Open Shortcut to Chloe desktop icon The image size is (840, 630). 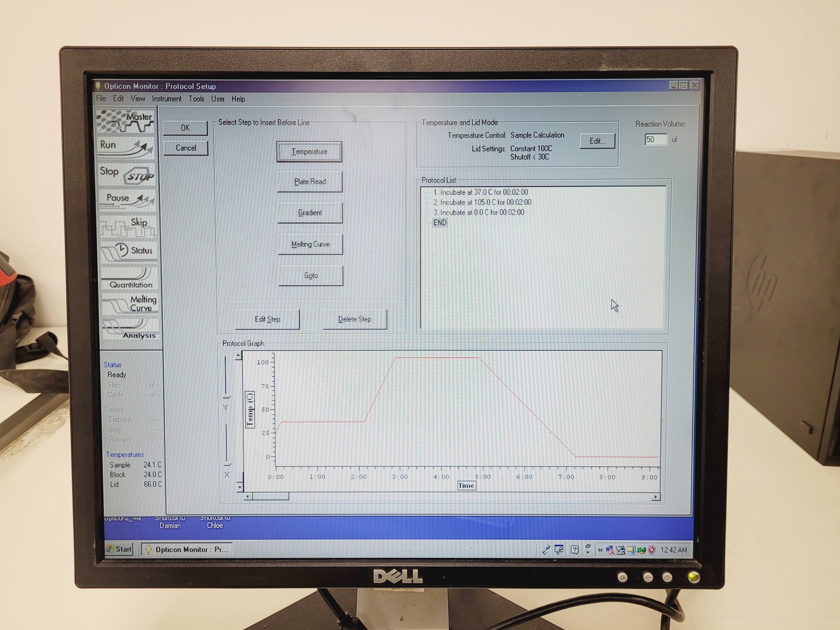point(215,522)
